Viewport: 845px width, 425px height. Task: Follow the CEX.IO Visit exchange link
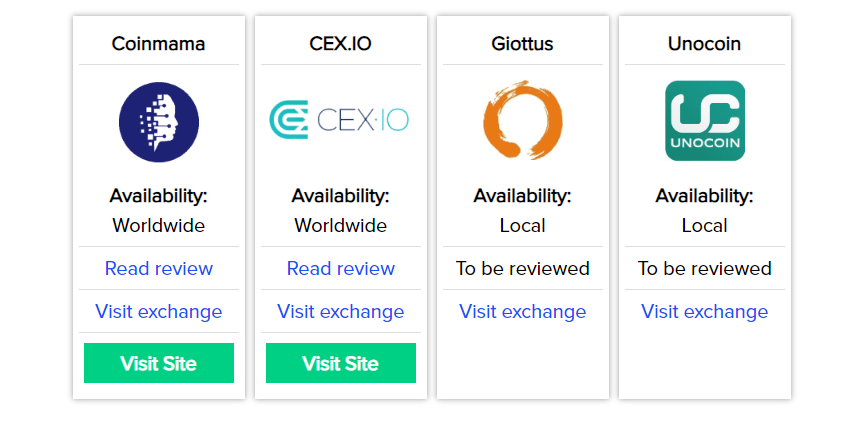[x=340, y=311]
